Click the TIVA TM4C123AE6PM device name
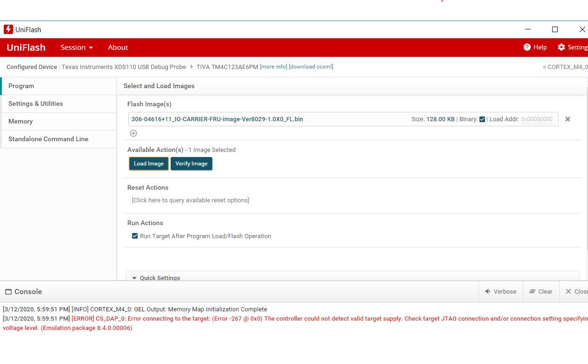Viewport: 588px width, 364px height. 227,67
